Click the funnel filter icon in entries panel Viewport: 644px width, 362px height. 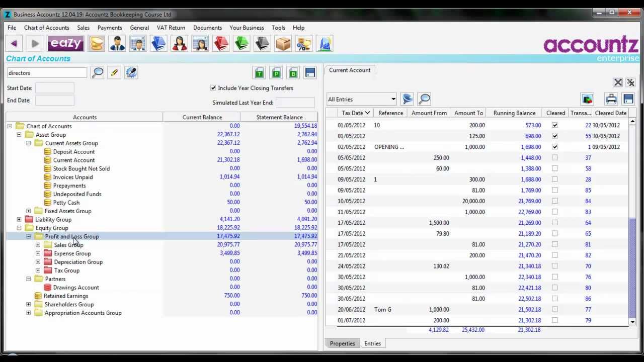point(408,99)
